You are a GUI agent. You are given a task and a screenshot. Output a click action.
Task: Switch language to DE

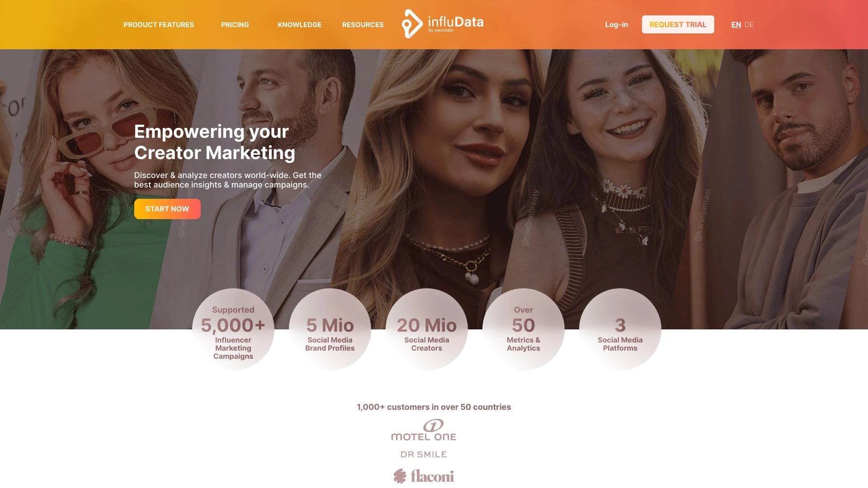[x=749, y=24]
